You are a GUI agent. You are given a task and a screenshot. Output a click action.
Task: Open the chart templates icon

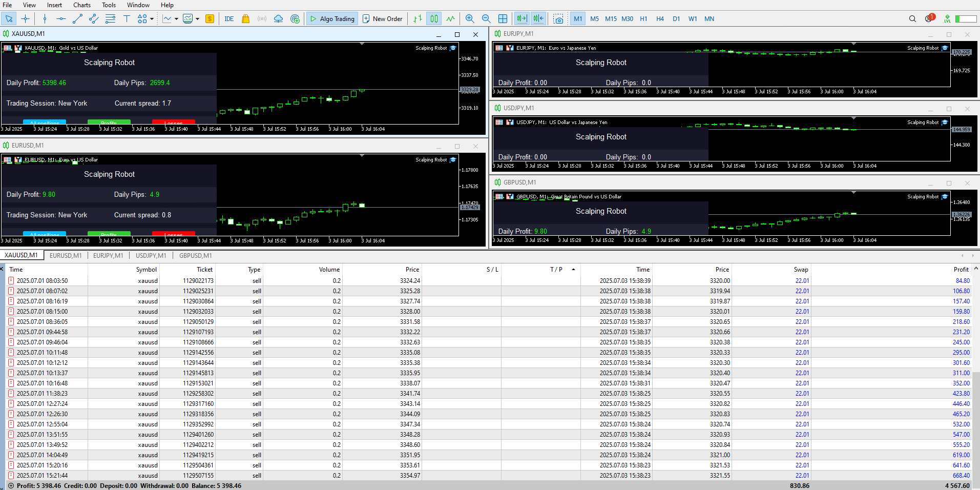click(x=188, y=19)
